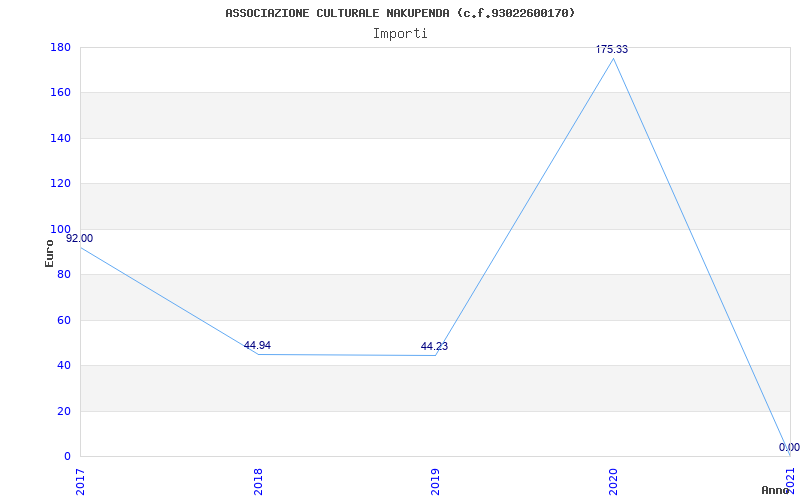Click the 2018 x-axis label
This screenshot has height=500, width=800.
258,482
